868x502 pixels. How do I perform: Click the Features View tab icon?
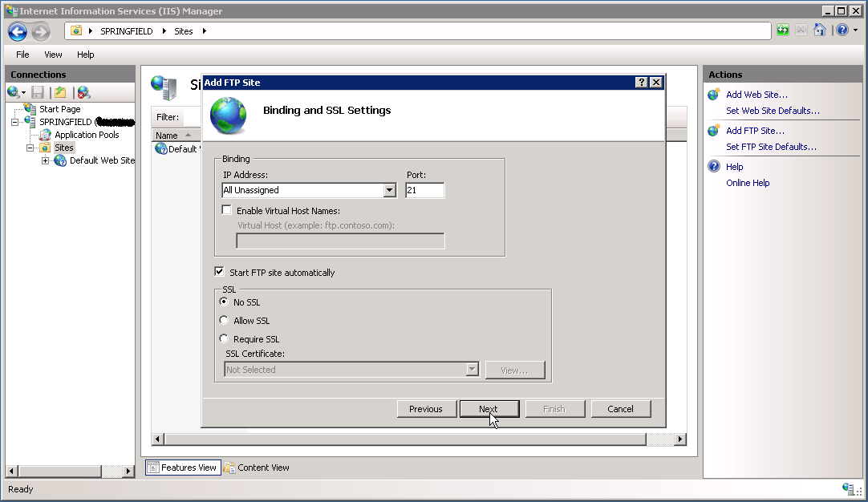(x=153, y=468)
